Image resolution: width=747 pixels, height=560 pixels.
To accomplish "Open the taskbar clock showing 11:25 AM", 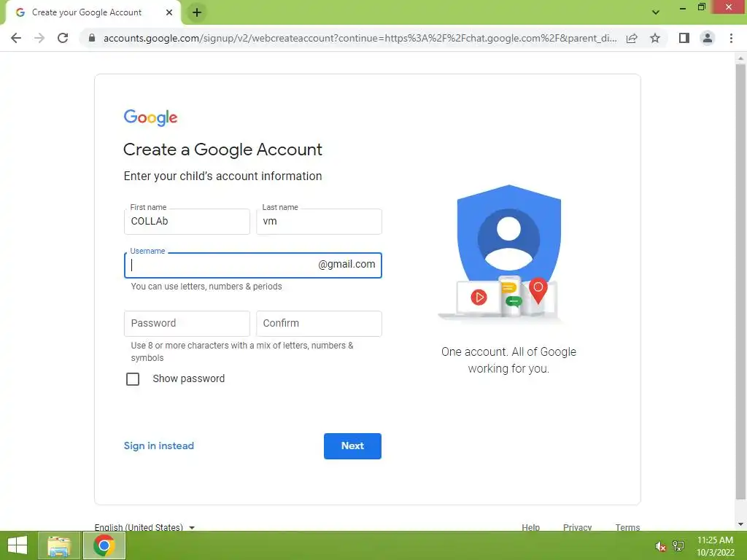I will (x=715, y=545).
